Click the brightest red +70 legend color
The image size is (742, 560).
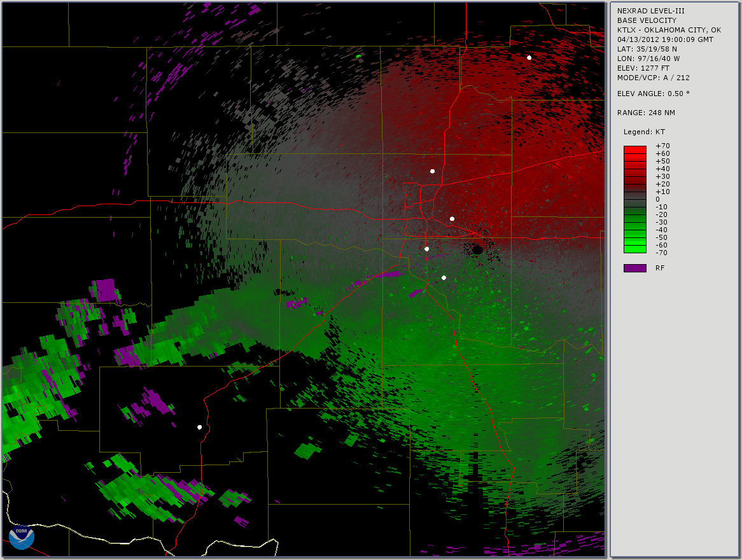pos(634,148)
